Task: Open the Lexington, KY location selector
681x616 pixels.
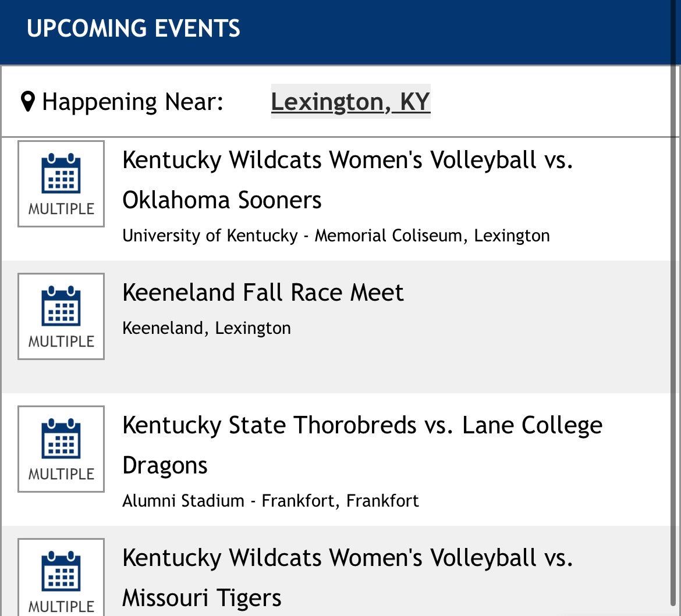Action: (350, 101)
